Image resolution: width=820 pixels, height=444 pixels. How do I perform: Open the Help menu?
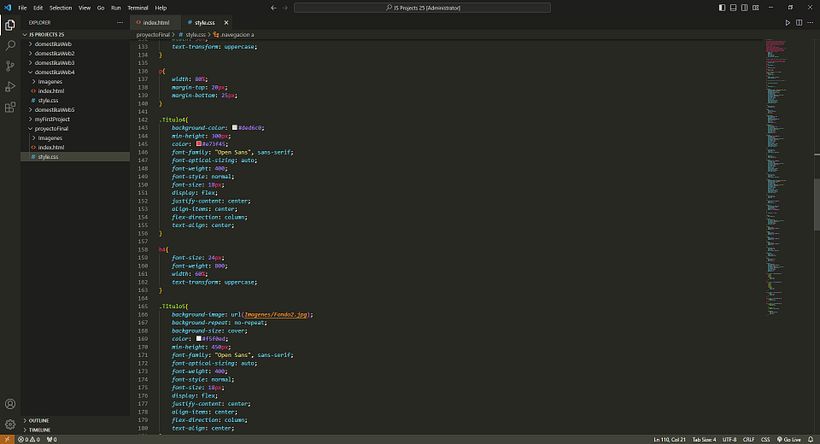point(161,8)
